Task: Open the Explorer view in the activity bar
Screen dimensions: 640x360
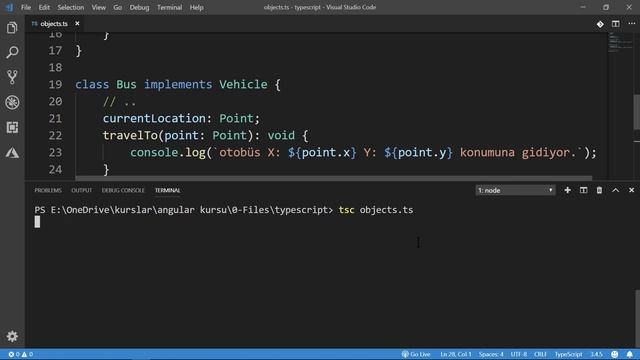Action: pos(12,28)
